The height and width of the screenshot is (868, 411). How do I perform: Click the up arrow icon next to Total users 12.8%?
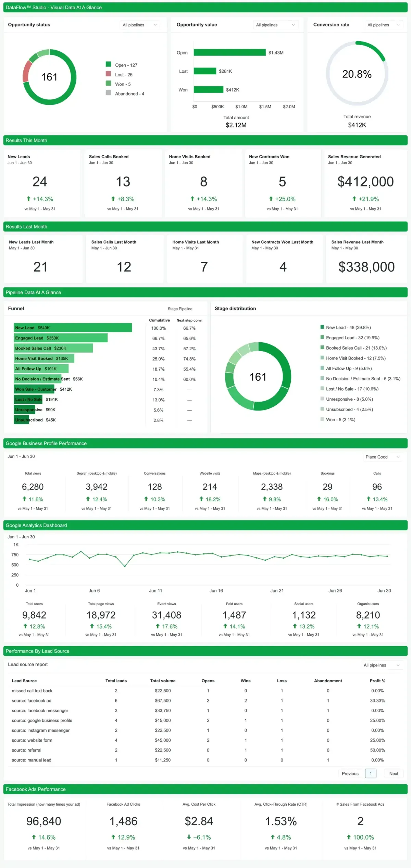(x=25, y=626)
